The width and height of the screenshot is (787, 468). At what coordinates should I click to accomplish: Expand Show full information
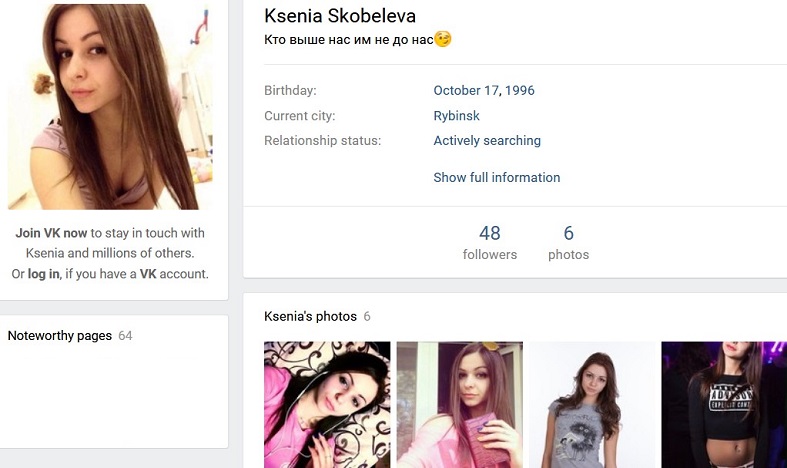(x=496, y=177)
